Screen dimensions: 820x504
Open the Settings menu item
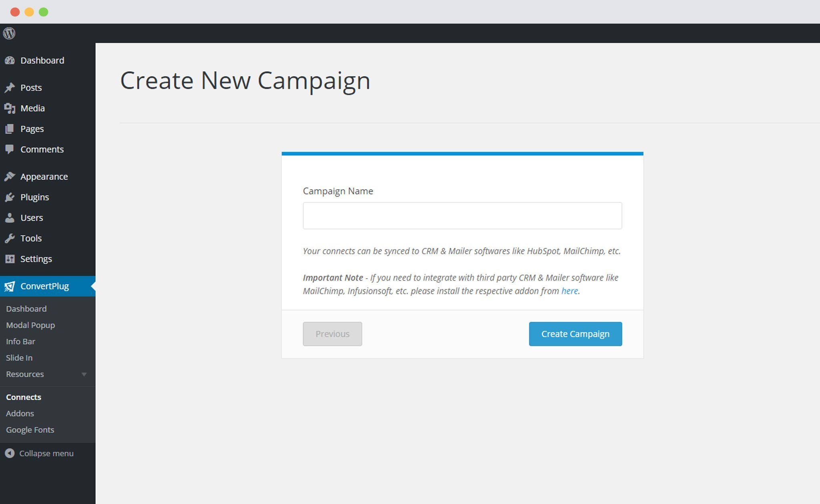36,259
